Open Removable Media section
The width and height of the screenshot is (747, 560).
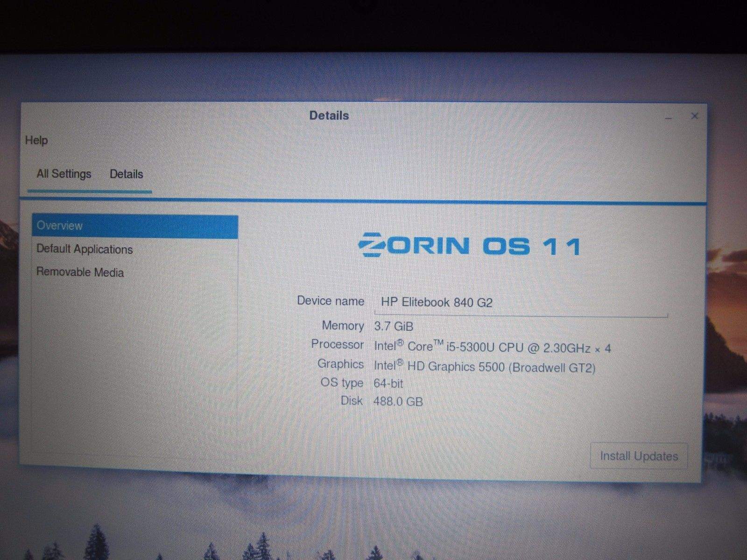point(80,272)
